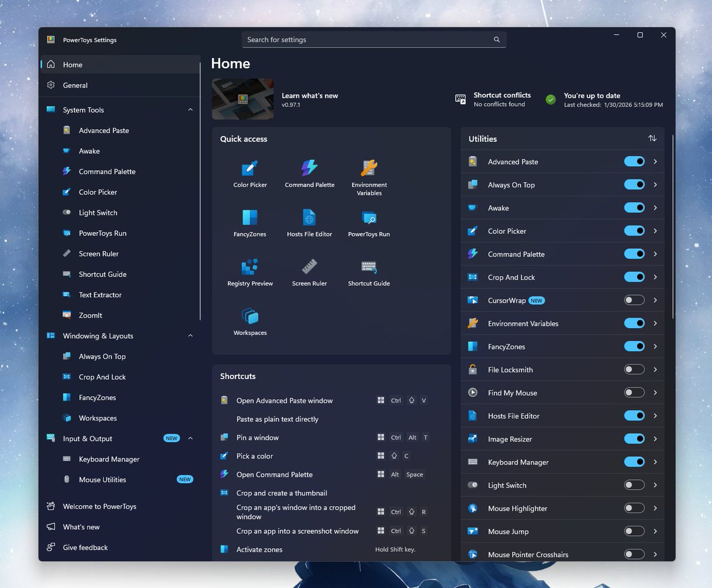
Task: Click the Keyboard Manager icon in Utilities
Action: tap(473, 462)
